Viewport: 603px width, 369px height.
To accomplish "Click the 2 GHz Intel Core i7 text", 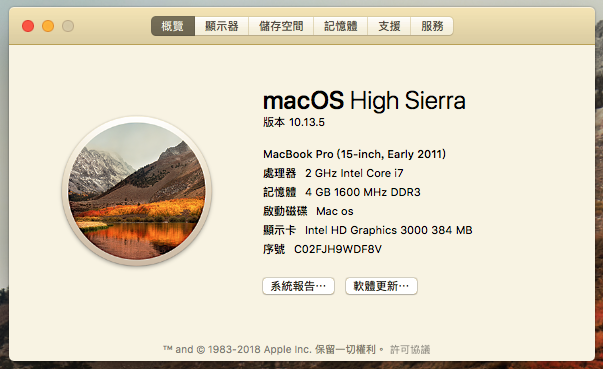I will coord(354,173).
